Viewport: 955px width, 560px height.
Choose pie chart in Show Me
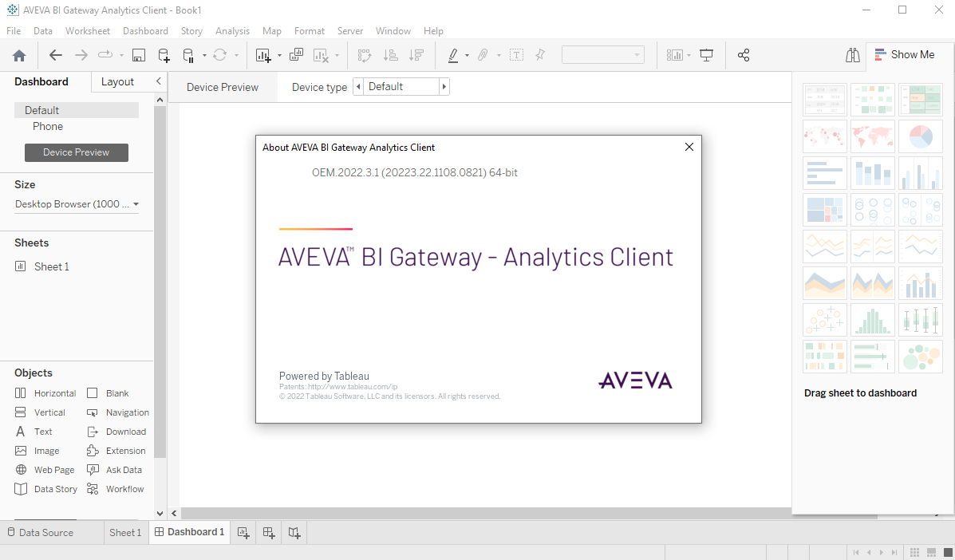920,136
